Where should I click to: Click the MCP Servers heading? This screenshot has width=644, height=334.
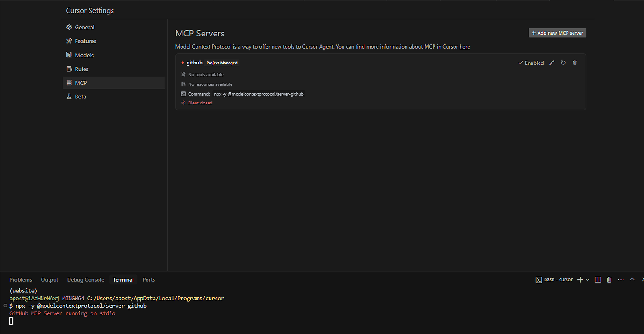pos(200,34)
